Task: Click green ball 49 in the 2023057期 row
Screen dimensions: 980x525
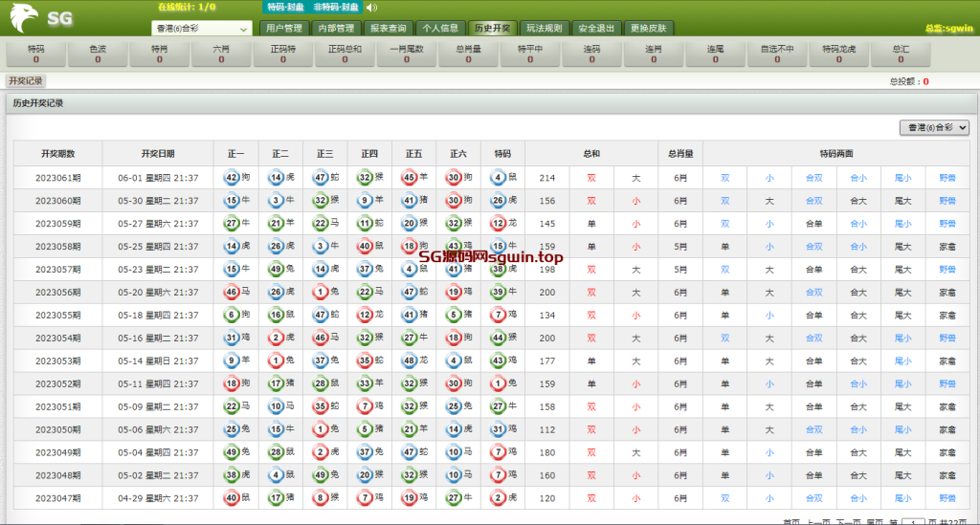Action: coord(276,269)
